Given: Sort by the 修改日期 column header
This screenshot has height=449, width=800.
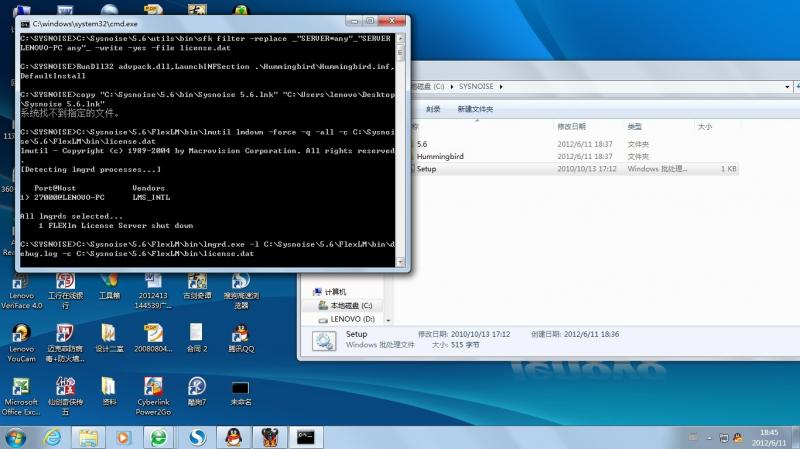Looking at the screenshot, I should [571, 127].
